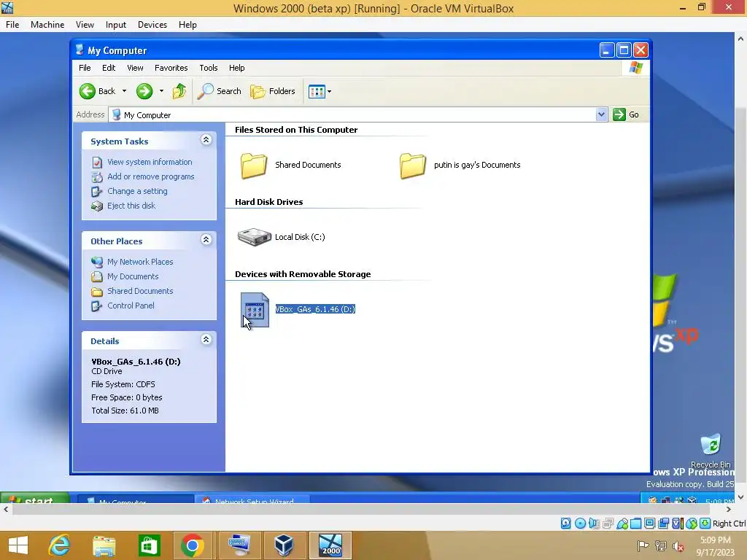747x560 pixels.
Task: Click Change a setting link
Action: pos(137,192)
